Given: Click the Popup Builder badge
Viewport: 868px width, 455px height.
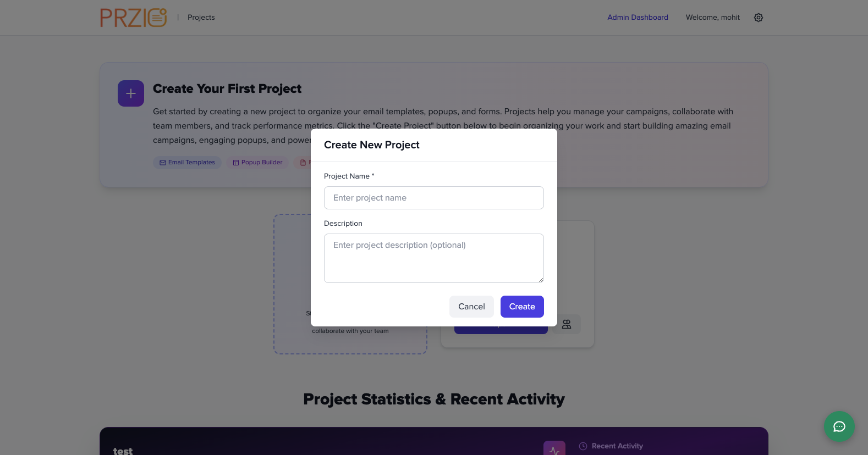Looking at the screenshot, I should (x=257, y=162).
